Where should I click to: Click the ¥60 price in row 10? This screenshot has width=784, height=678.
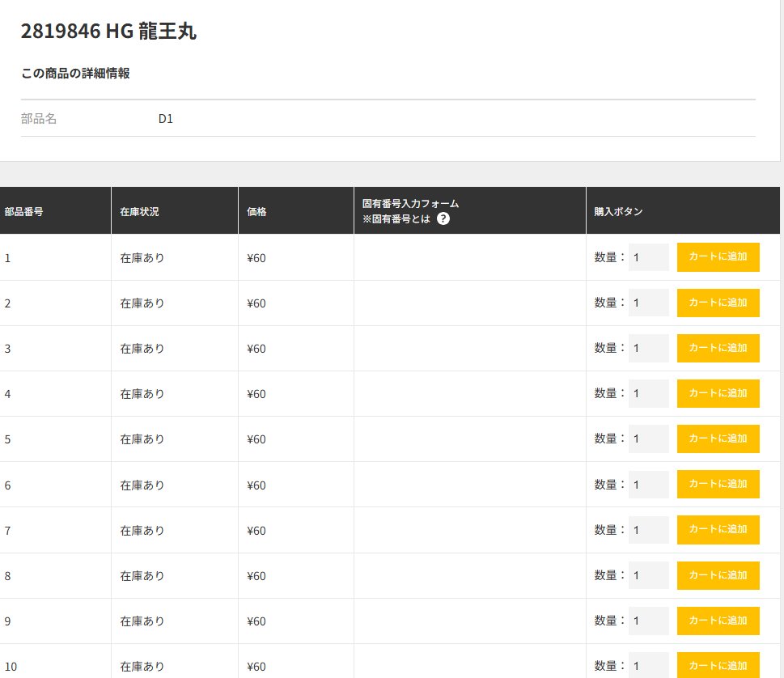pos(256,667)
